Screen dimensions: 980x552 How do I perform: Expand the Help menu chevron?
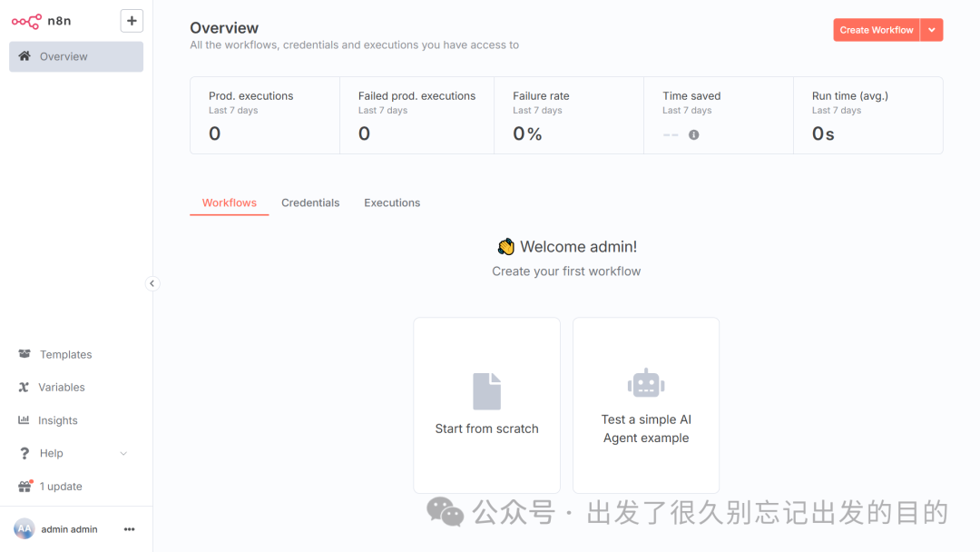click(x=123, y=453)
